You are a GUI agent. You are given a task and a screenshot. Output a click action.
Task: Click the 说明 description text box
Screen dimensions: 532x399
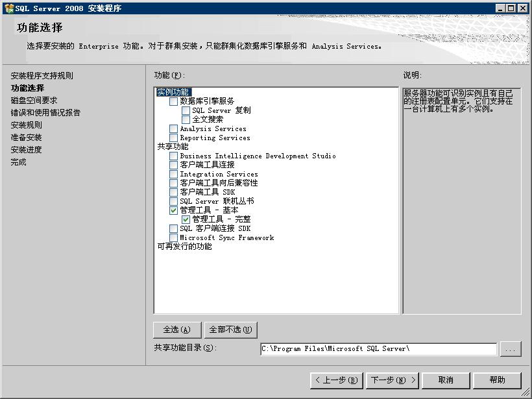pyautogui.click(x=462, y=201)
